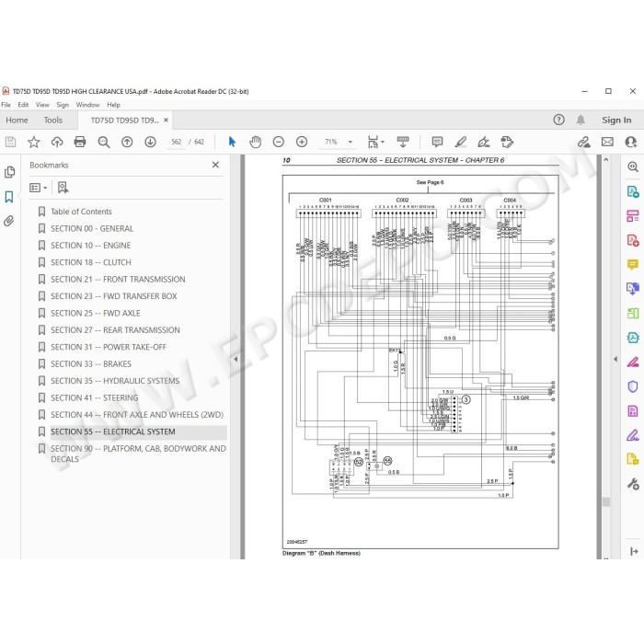
Task: Open notifications bell
Action: (x=581, y=120)
